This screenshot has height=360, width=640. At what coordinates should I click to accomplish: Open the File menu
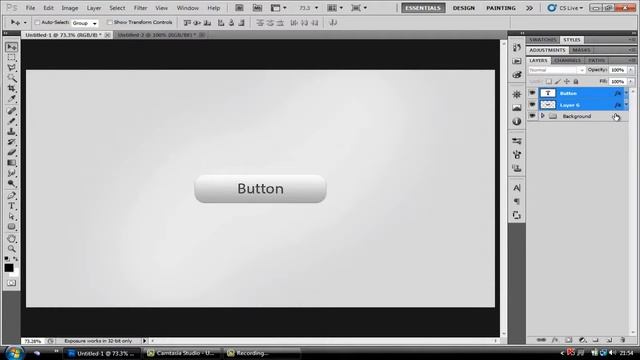point(30,8)
